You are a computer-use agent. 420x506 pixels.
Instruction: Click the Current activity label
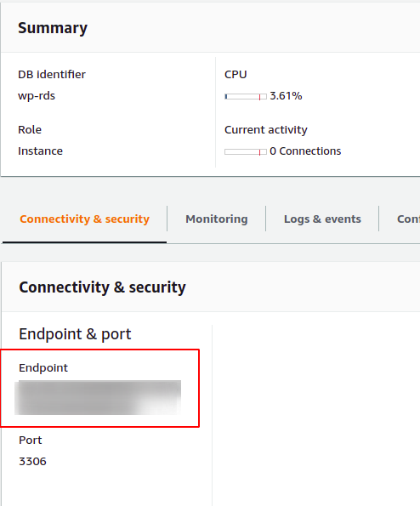pyautogui.click(x=266, y=130)
